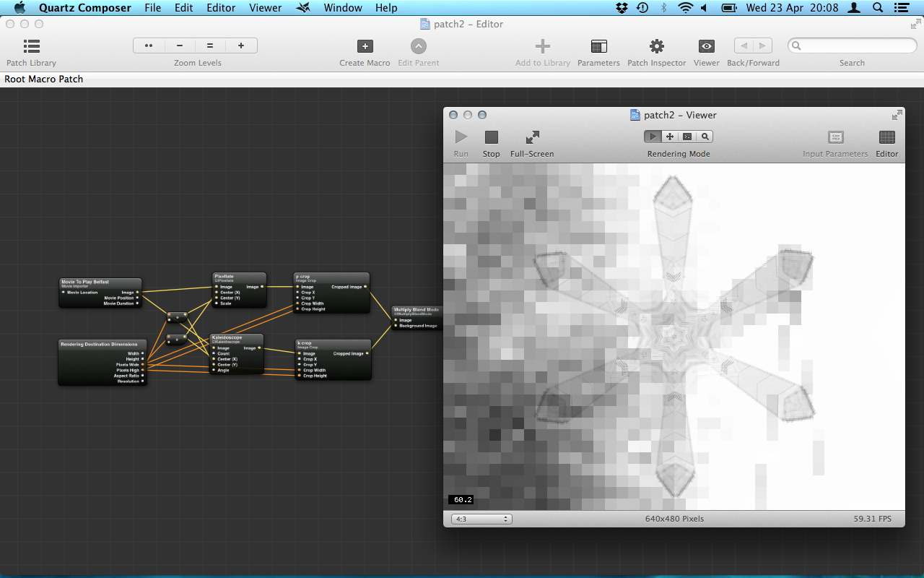The height and width of the screenshot is (578, 924).
Task: Stop the composition rendering
Action: (491, 137)
